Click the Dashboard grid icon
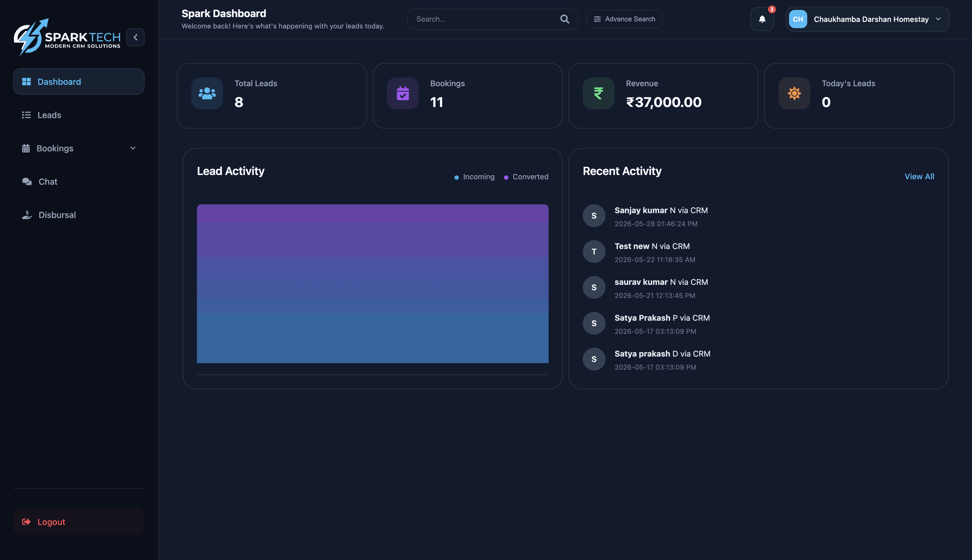This screenshot has height=560, width=972. 26,82
